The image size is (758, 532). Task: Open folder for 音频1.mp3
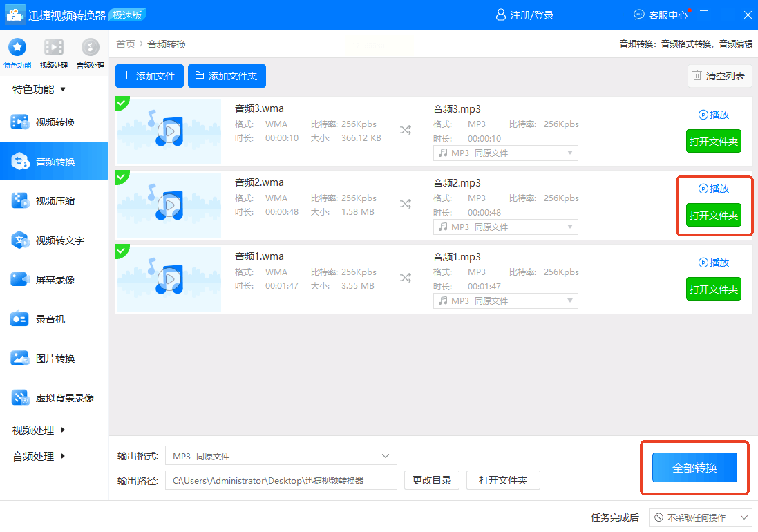click(x=714, y=289)
